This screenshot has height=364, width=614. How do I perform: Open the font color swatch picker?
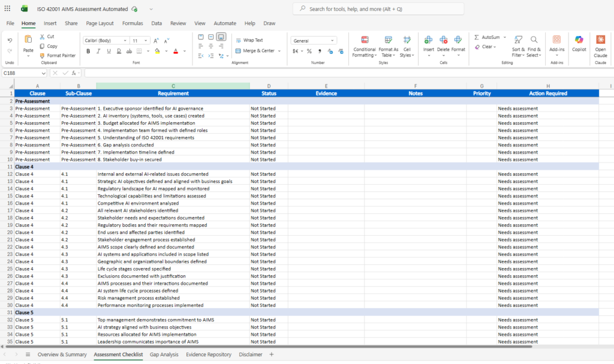[x=176, y=51]
